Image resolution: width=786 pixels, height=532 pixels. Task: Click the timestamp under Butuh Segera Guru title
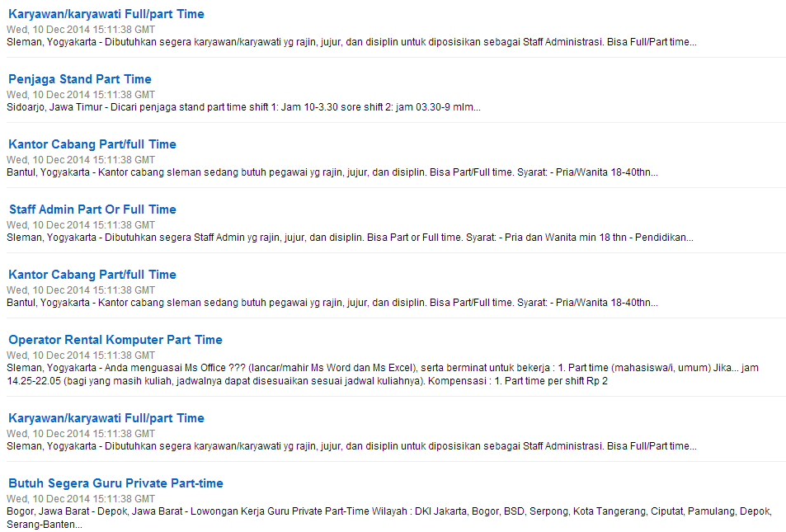tap(81, 498)
